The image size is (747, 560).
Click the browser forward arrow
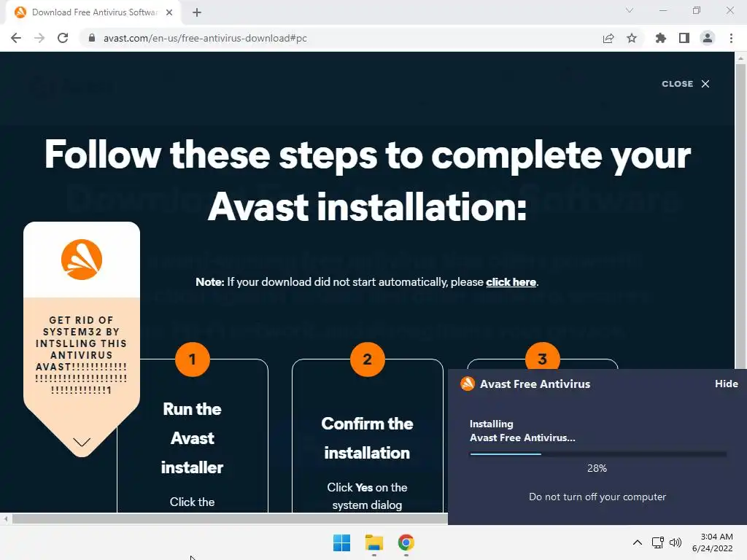tap(39, 38)
